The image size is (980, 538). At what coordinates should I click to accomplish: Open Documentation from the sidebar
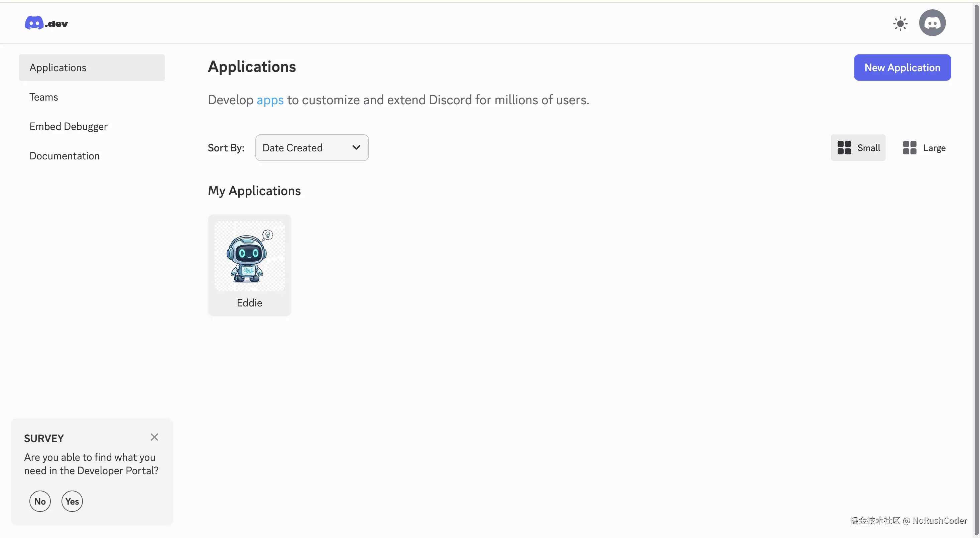coord(64,156)
